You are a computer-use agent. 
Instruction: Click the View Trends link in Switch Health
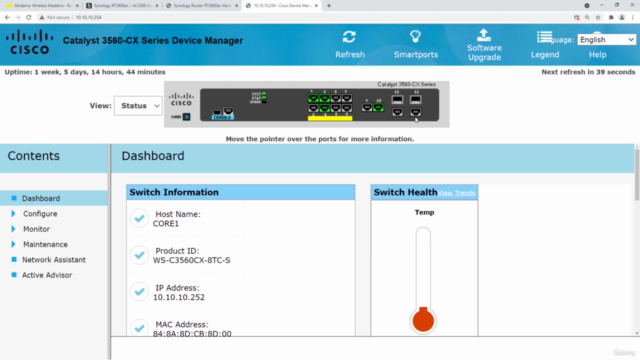pyautogui.click(x=457, y=193)
